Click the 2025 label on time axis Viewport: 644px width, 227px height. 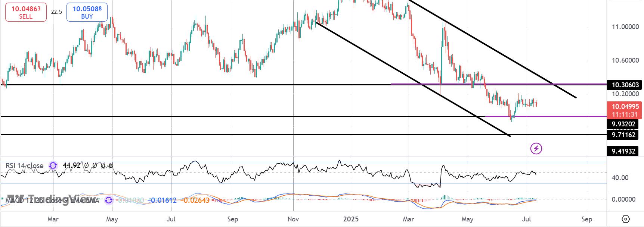(x=351, y=219)
